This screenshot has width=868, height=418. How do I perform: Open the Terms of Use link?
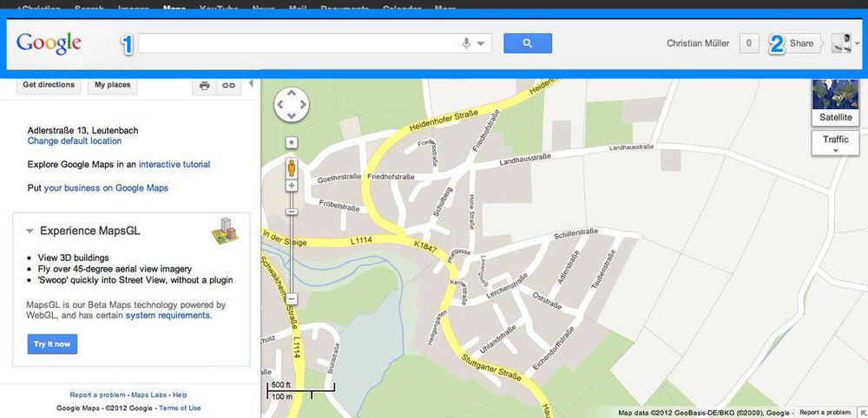point(180,408)
